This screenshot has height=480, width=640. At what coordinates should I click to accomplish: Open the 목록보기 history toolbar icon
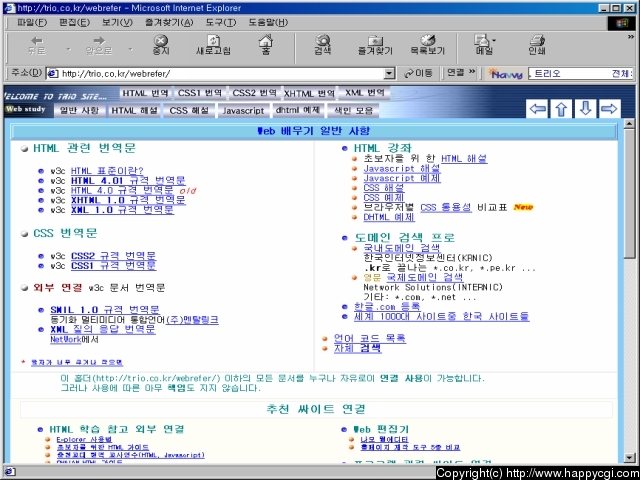point(427,45)
